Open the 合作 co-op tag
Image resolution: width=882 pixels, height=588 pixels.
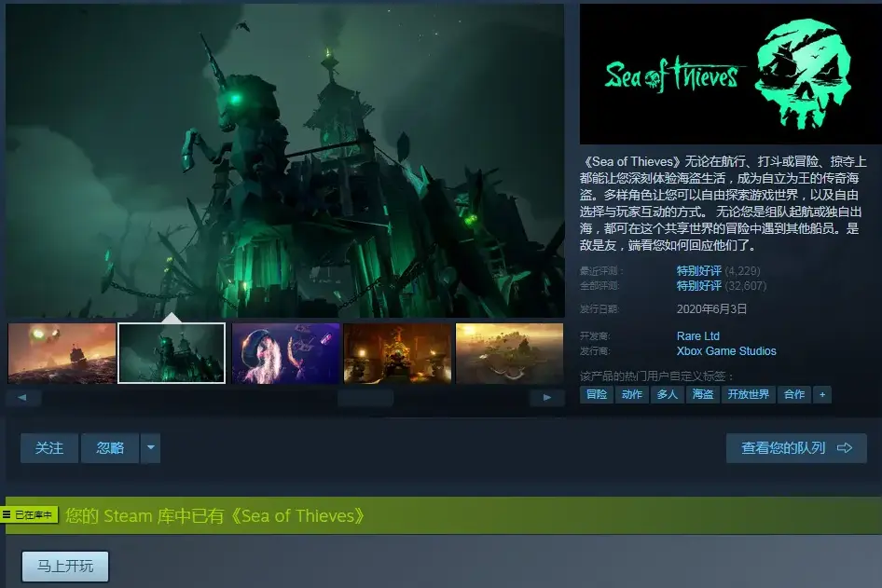click(794, 394)
